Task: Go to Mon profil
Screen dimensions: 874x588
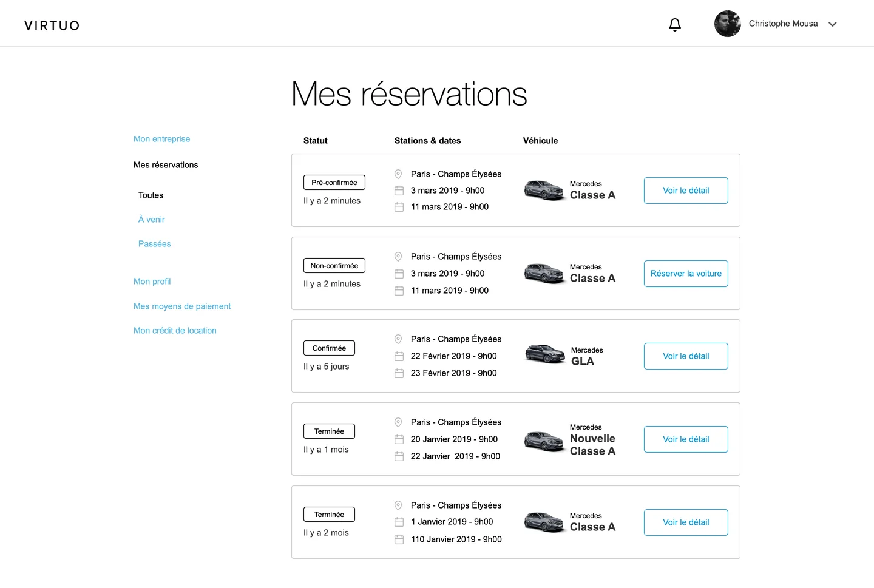Action: pyautogui.click(x=152, y=282)
